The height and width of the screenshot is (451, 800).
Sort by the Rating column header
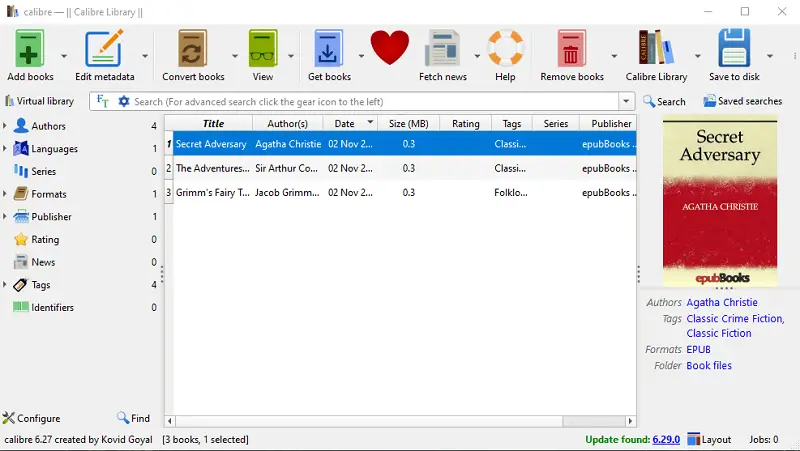465,123
